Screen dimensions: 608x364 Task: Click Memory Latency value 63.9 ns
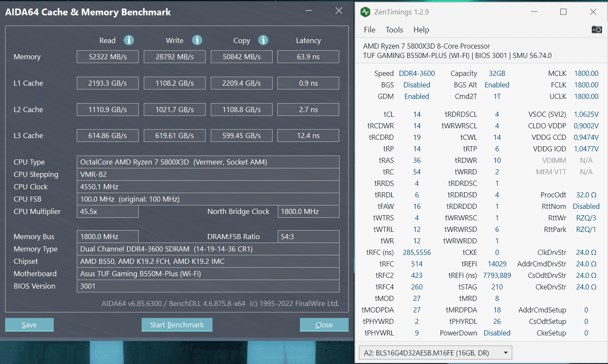tap(308, 57)
